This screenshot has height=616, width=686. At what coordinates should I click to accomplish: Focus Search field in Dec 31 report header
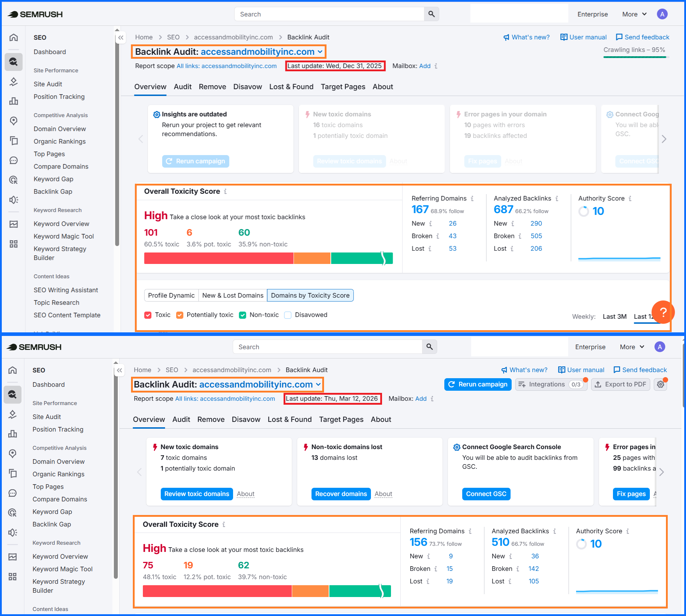coord(329,14)
